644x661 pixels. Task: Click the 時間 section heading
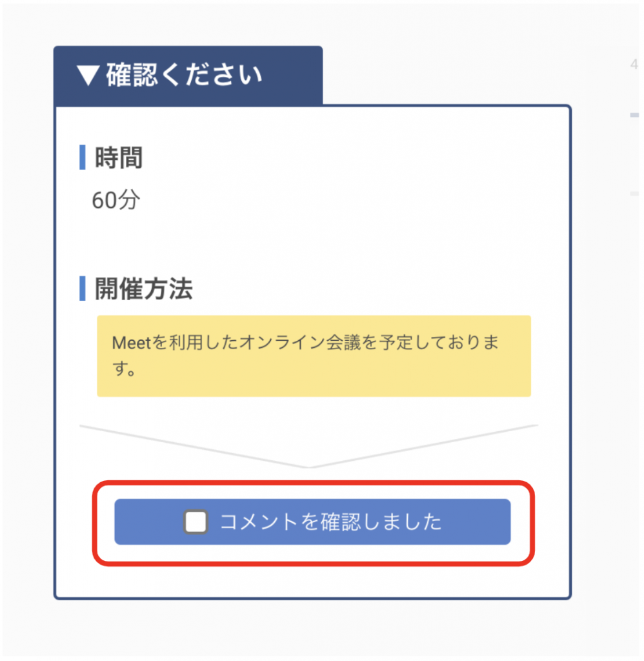(x=119, y=158)
